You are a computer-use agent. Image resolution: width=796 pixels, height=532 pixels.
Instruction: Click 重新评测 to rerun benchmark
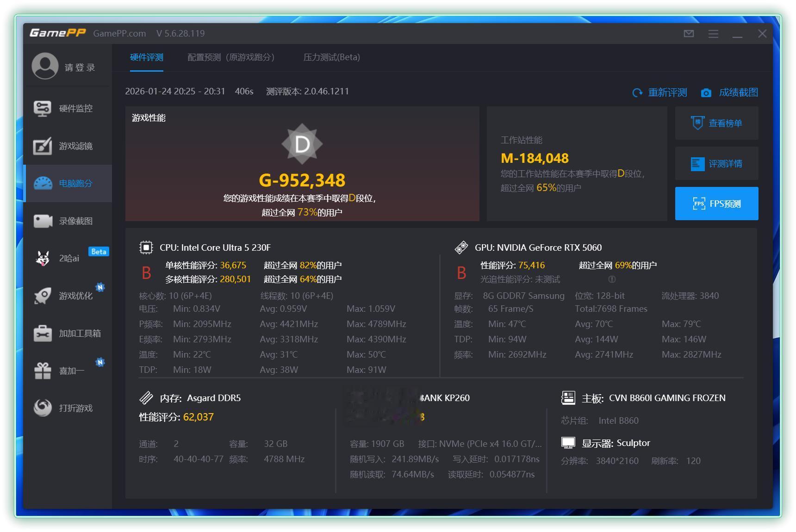(x=659, y=93)
